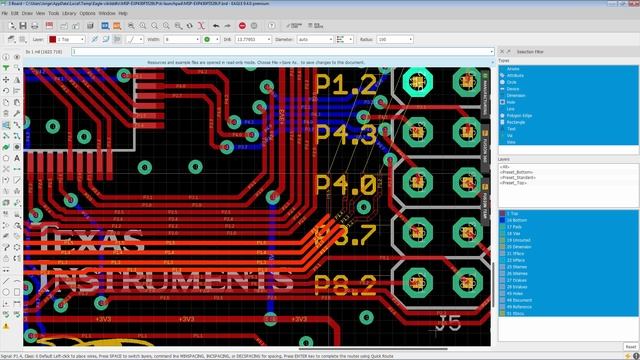Open the Tools menu
The width and height of the screenshot is (640, 360).
pos(53,13)
